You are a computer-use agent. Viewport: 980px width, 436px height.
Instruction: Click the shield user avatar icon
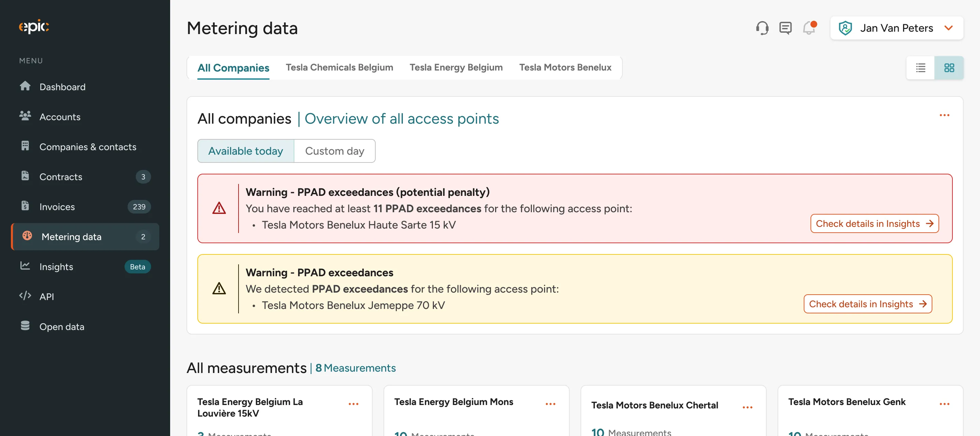pyautogui.click(x=845, y=28)
